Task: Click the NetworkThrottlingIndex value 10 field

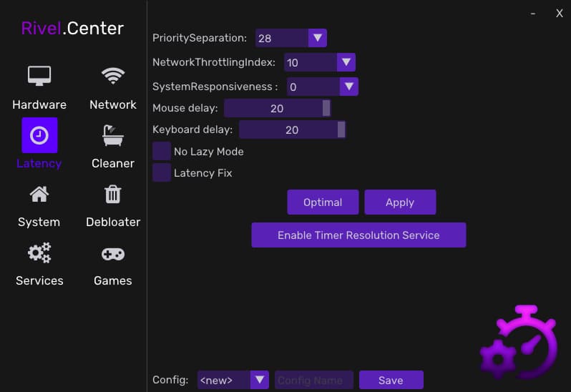Action: (311, 62)
